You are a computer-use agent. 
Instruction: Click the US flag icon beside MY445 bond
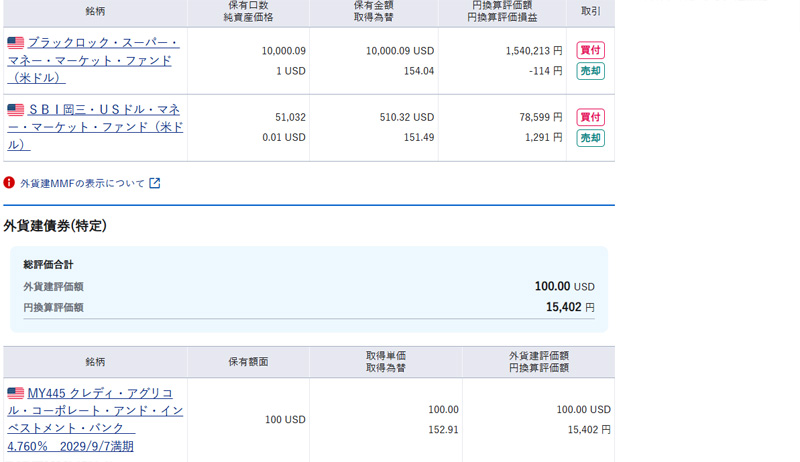coord(15,393)
